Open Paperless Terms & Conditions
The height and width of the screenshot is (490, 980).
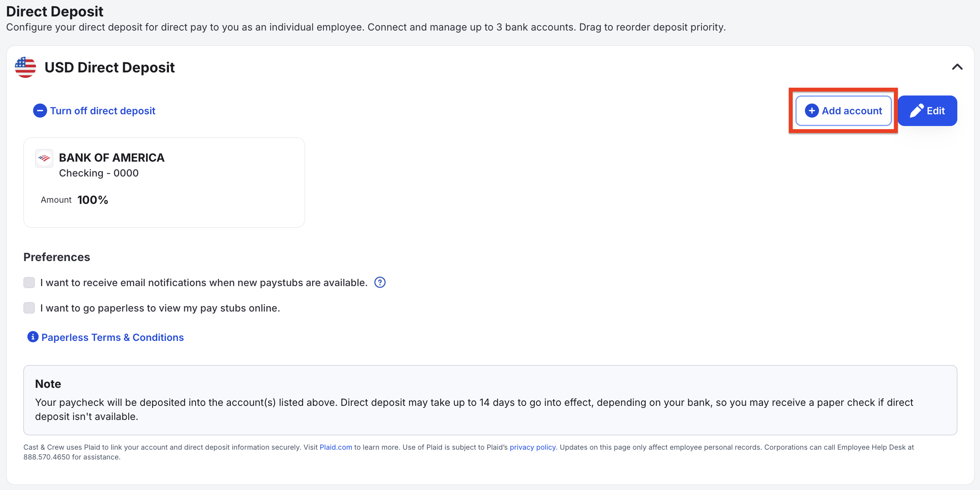pos(113,337)
